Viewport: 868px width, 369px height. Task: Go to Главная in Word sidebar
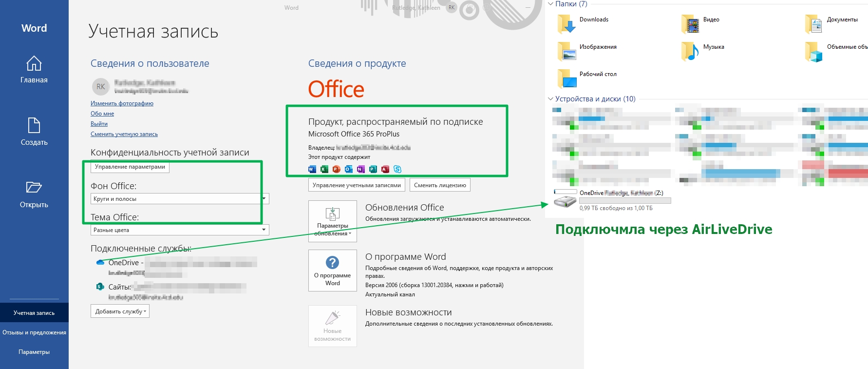(34, 69)
